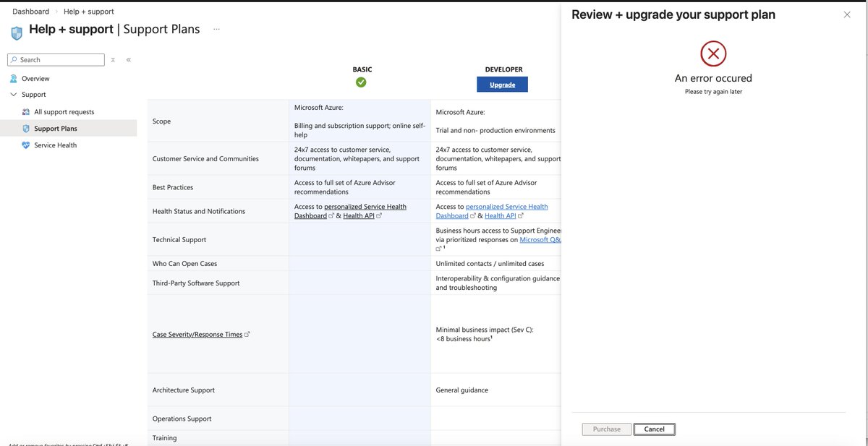Click the Service Health heart icon
The image size is (868, 446).
coord(27,145)
